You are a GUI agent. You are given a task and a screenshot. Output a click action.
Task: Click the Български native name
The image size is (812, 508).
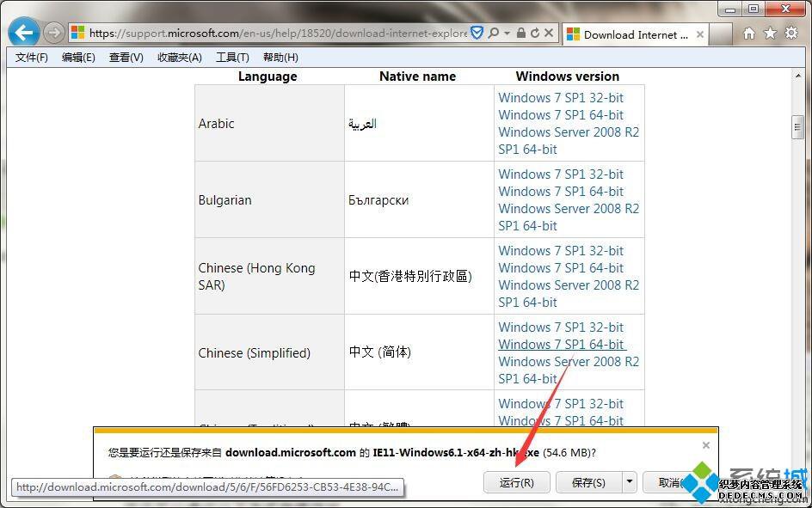point(378,200)
